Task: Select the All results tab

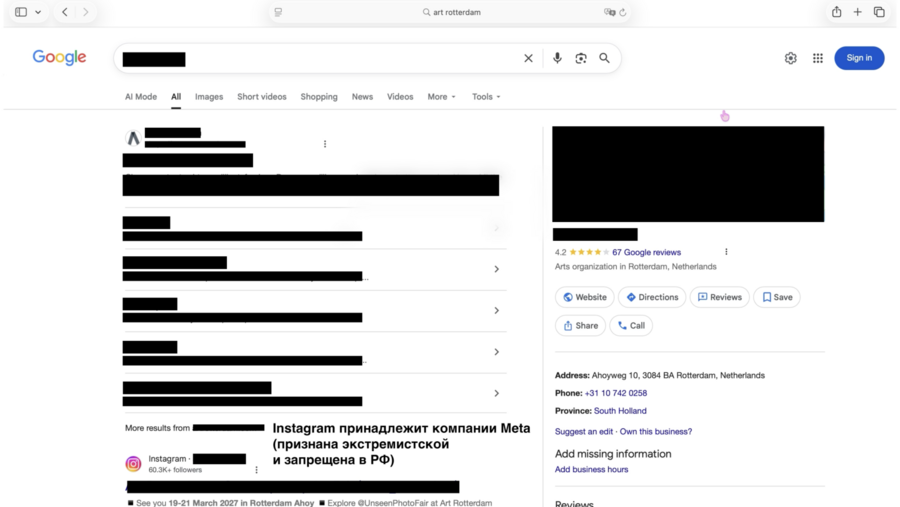Action: [176, 96]
